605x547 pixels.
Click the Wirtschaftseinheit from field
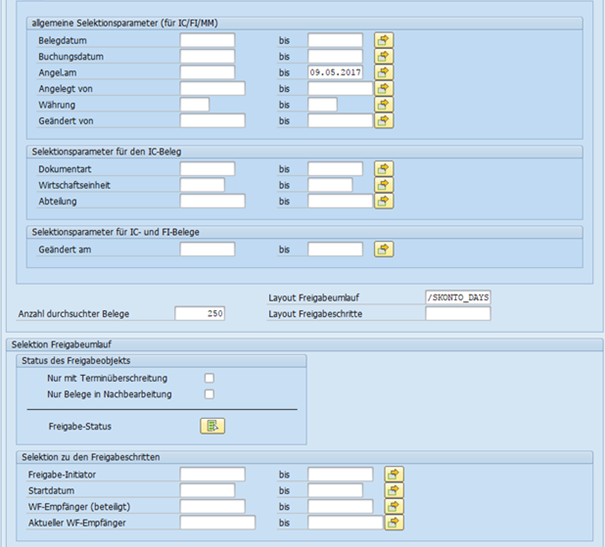point(202,185)
